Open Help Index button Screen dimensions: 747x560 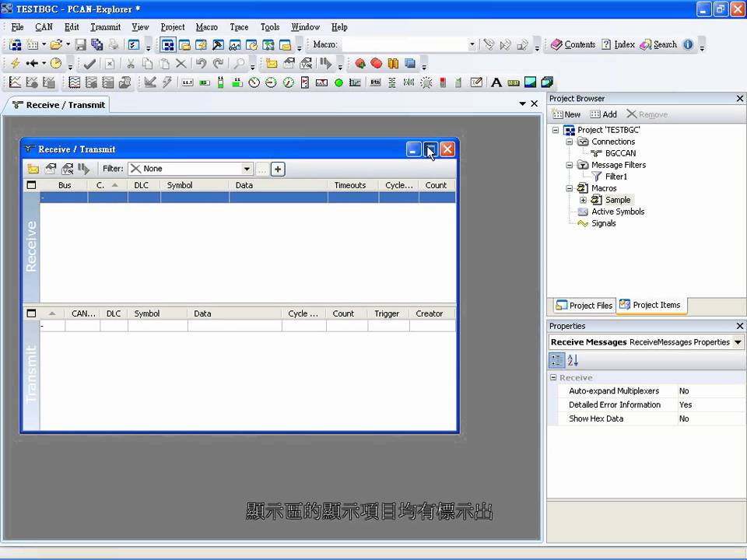(x=618, y=45)
